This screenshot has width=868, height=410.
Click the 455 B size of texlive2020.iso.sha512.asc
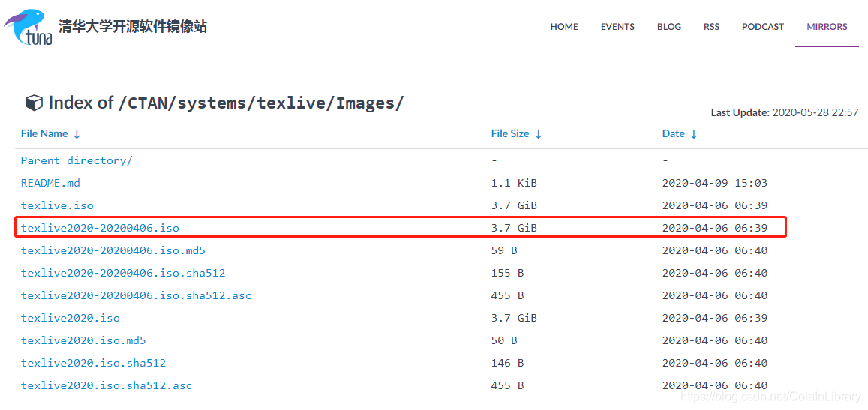coord(507,386)
